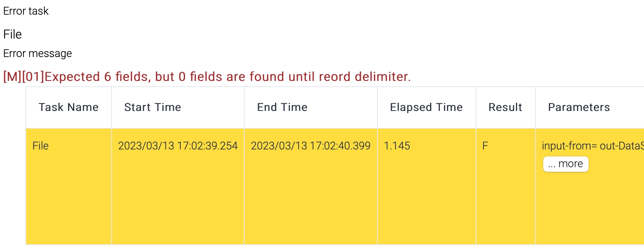Click the Error task label
This screenshot has width=644, height=245.
tap(26, 11)
